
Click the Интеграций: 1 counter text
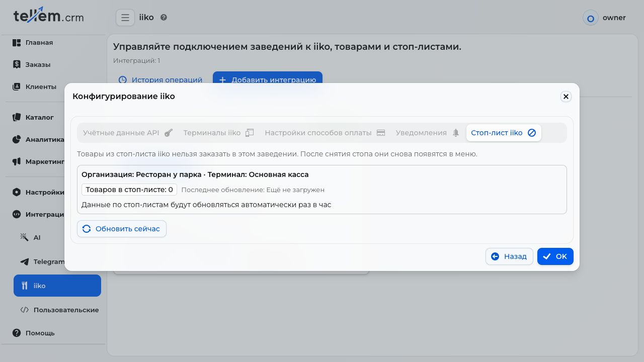tap(136, 61)
